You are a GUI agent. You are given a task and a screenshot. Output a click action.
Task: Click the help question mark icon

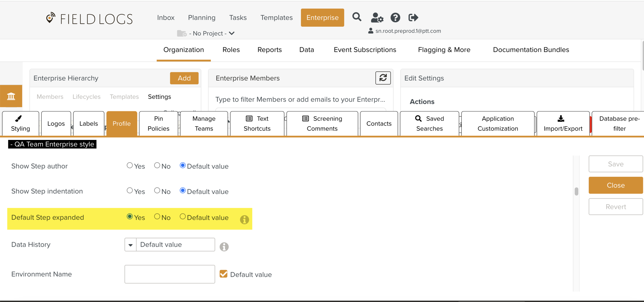click(x=395, y=18)
